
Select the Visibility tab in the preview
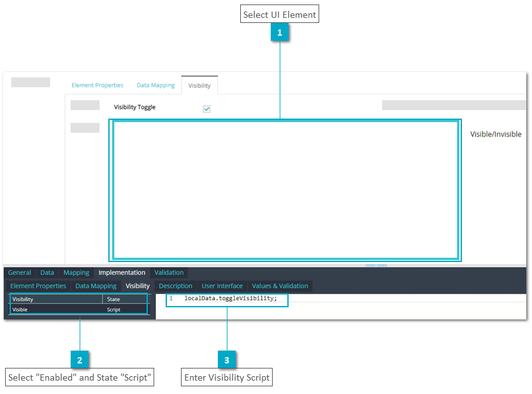pyautogui.click(x=199, y=85)
